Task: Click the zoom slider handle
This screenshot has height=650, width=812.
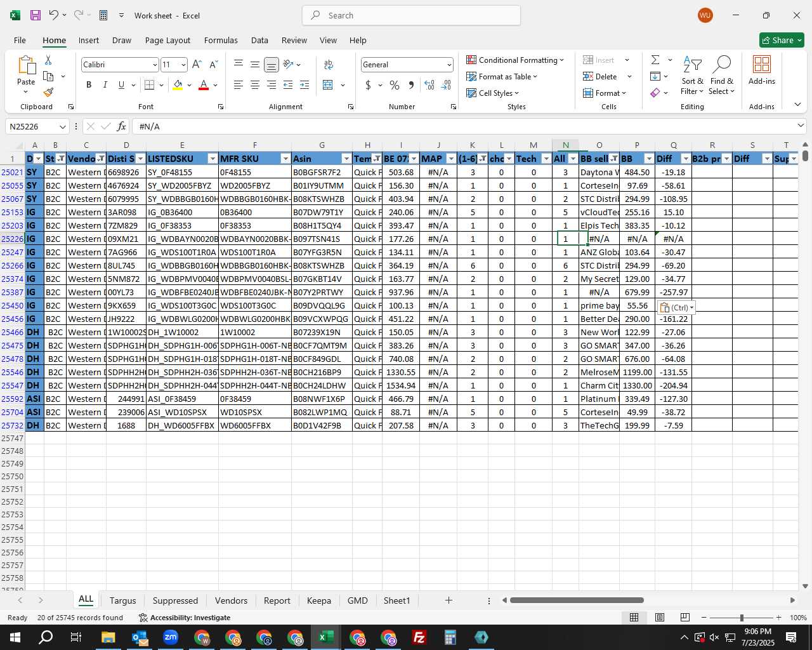Action: pyautogui.click(x=741, y=617)
